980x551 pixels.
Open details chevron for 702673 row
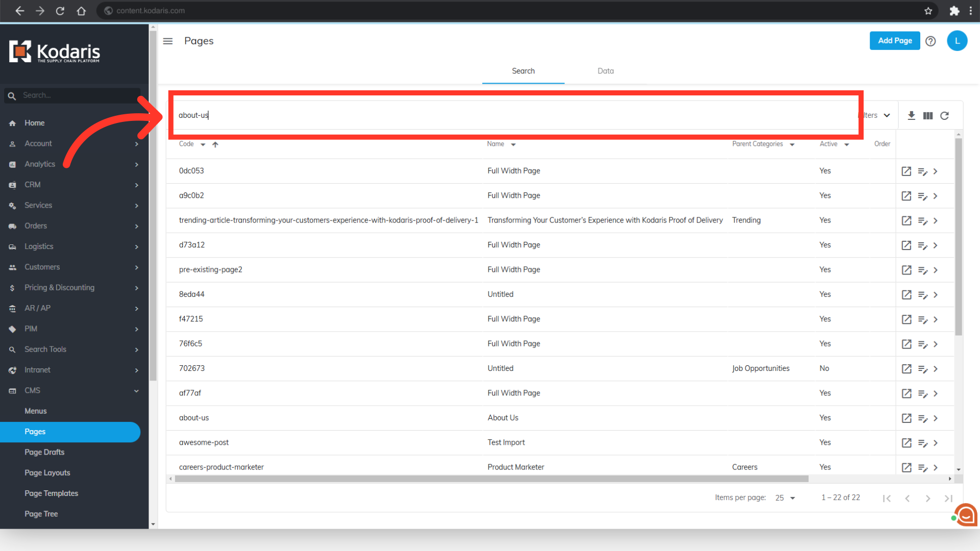coord(936,369)
